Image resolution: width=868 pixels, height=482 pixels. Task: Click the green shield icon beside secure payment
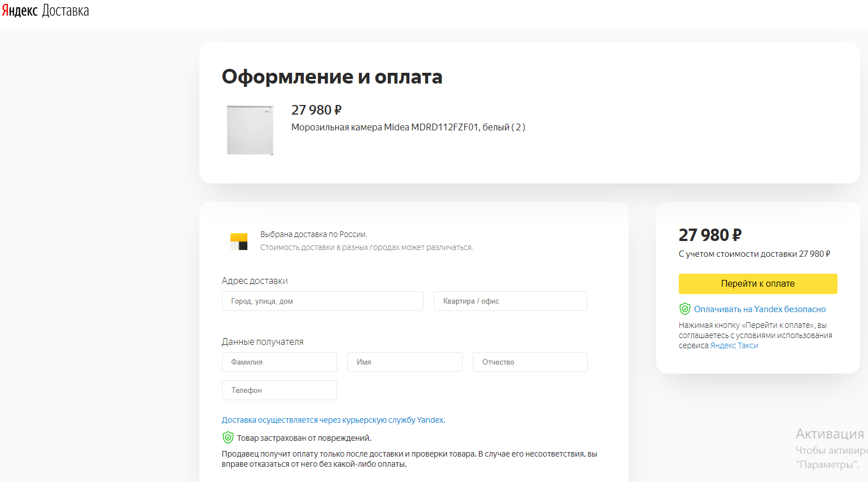[685, 309]
